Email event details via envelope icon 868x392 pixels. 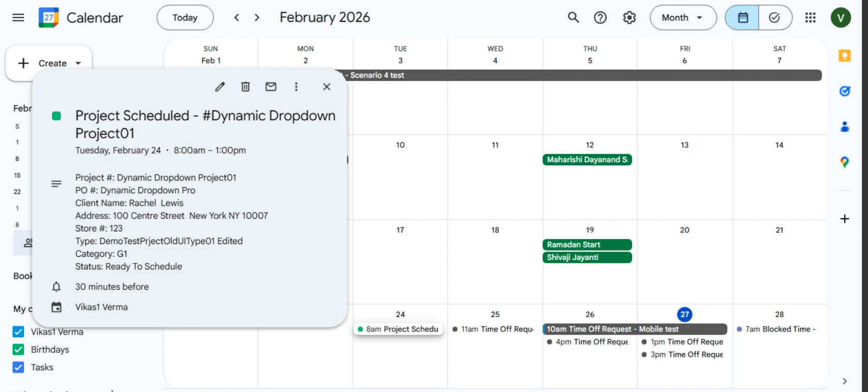tap(271, 87)
